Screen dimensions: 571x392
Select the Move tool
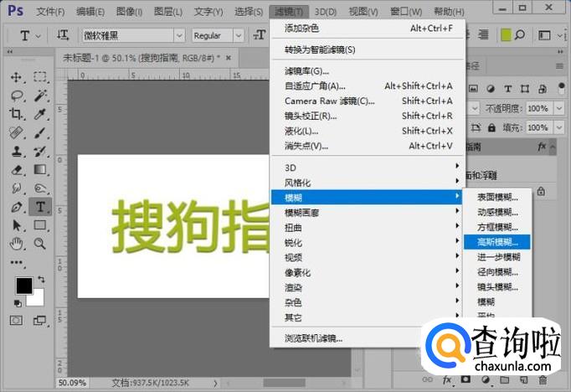click(17, 77)
